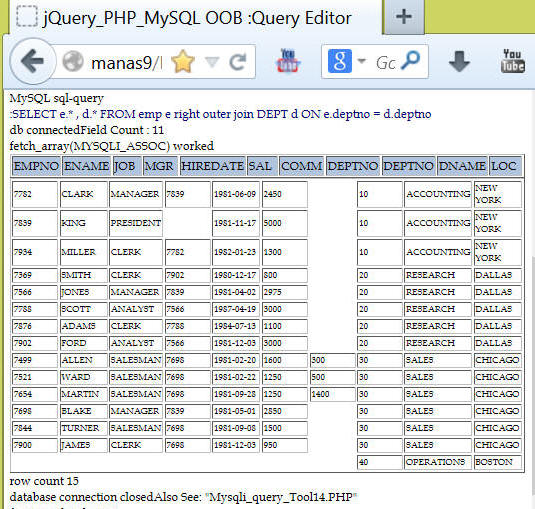Click the gray YouTube icon on right
The image size is (535, 509).
pos(512,61)
